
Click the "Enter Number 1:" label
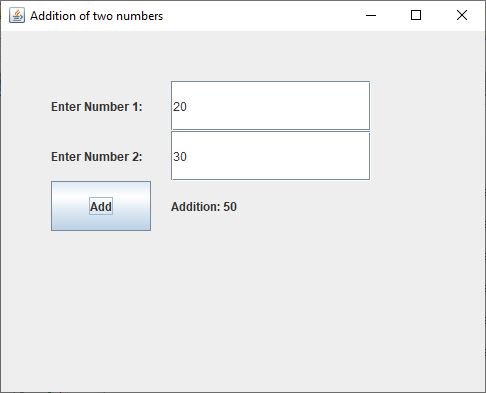(x=97, y=107)
